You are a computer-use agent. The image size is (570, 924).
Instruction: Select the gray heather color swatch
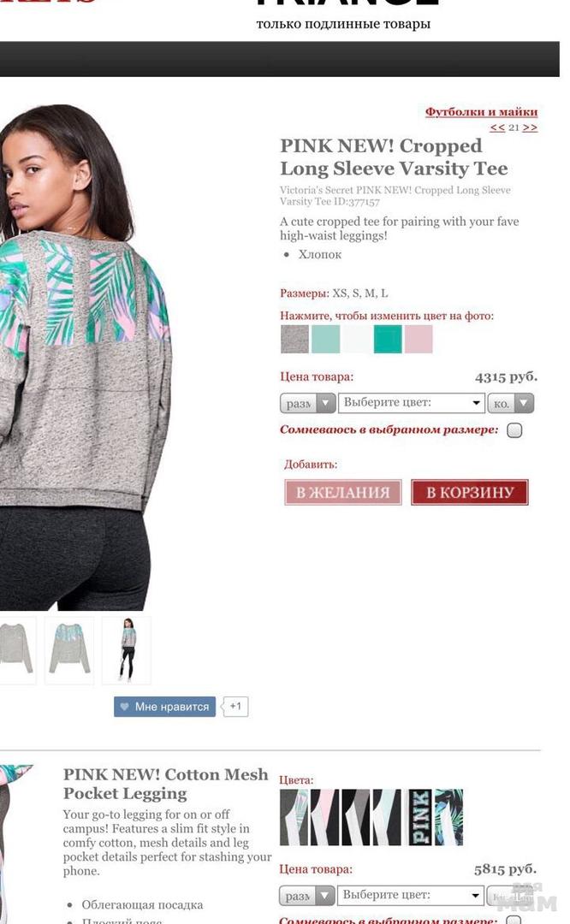pos(294,339)
